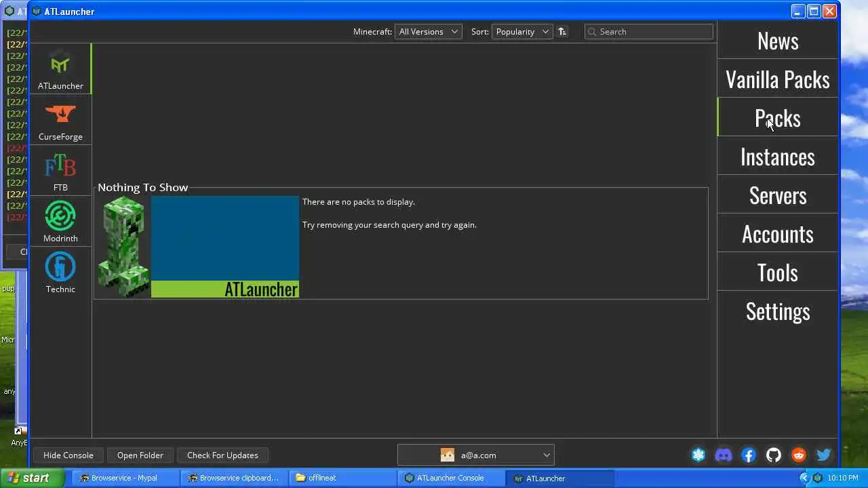This screenshot has width=868, height=488.
Task: Show hidden tray icons arrow in taskbar
Action: coord(805,478)
